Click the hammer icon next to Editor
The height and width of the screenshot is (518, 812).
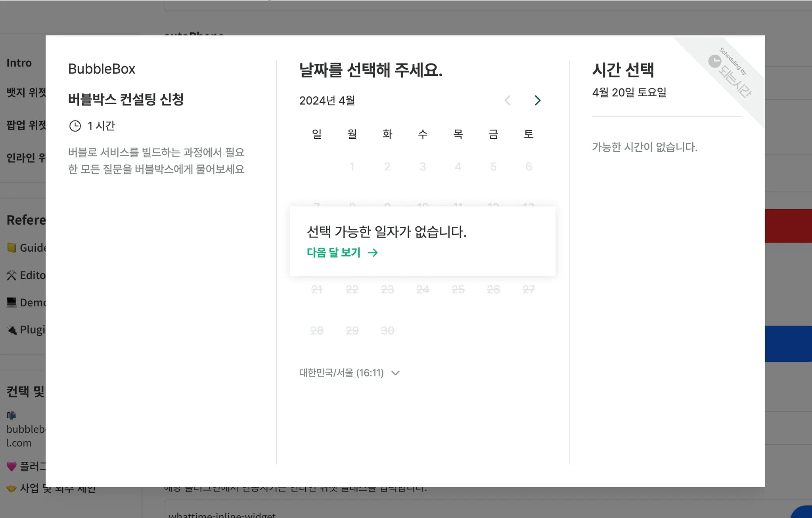(x=11, y=275)
